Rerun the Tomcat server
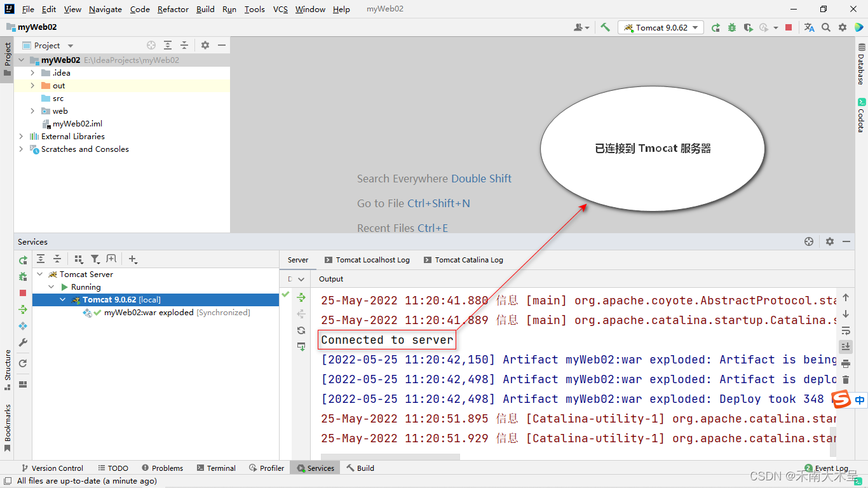Viewport: 868px width, 488px height. [23, 261]
